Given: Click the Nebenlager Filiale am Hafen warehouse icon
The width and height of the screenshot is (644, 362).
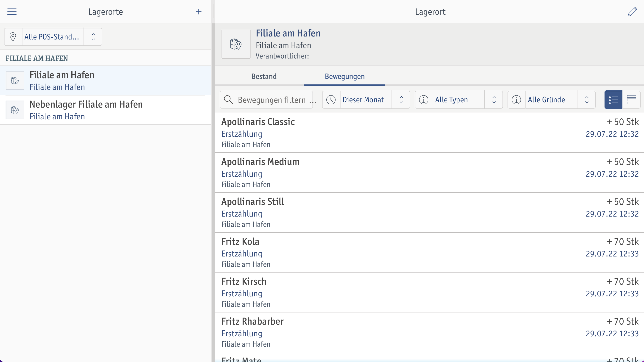Looking at the screenshot, I should coord(15,110).
